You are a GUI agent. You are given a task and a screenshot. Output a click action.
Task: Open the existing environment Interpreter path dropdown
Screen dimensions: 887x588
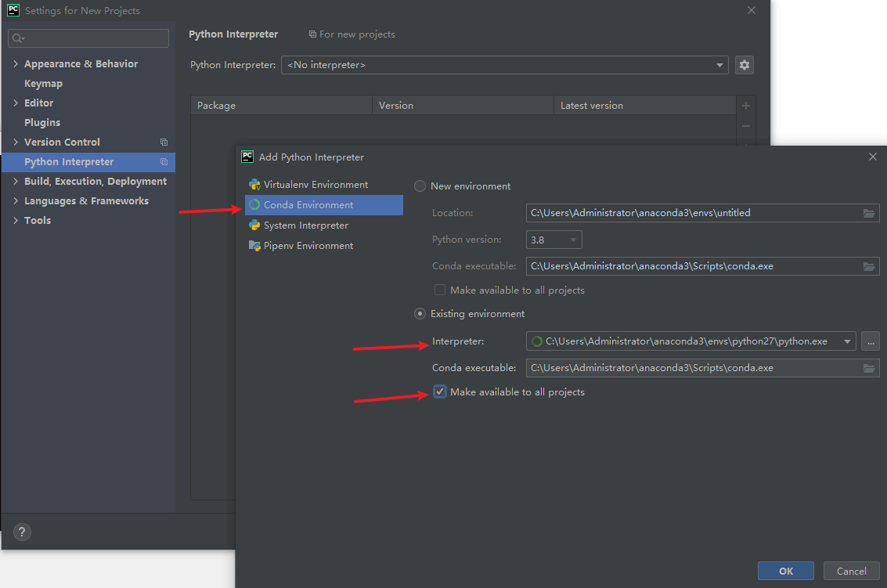coord(846,341)
